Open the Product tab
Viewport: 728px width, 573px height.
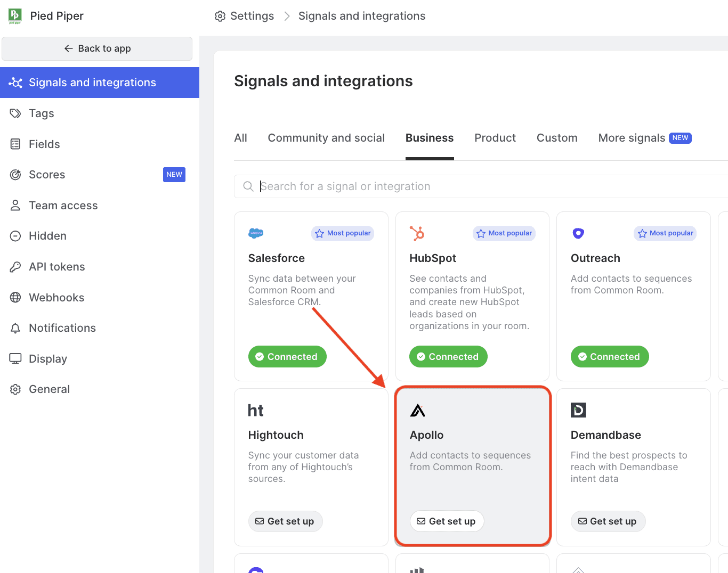pos(495,138)
